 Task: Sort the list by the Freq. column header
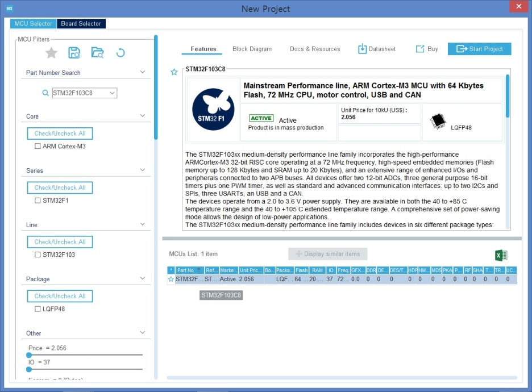tap(343, 270)
